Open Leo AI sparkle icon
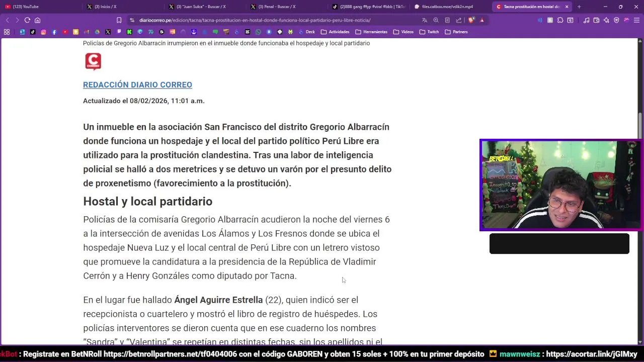 pyautogui.click(x=606, y=20)
